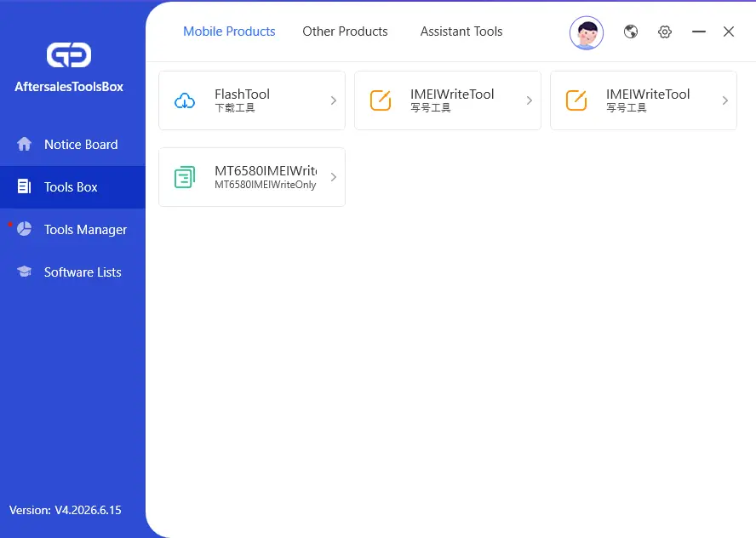This screenshot has width=756, height=538.
Task: Click the orange edit icon of the IMEIWriteTool card beside FlashTool
Action: (381, 100)
